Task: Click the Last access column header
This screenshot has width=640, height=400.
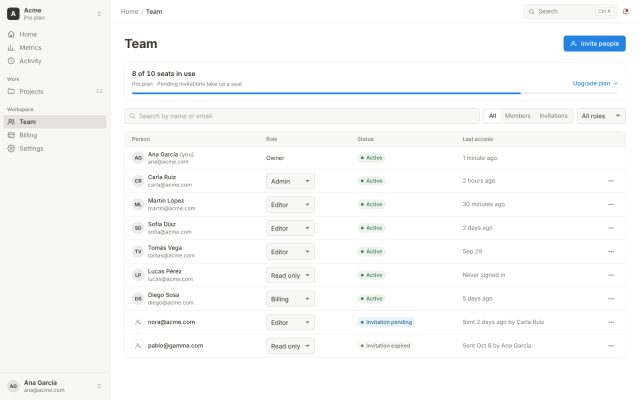Action: 478,139
